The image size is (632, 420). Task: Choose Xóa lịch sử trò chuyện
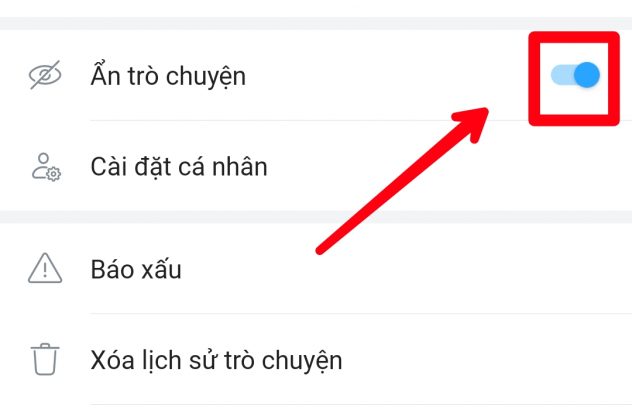(316, 360)
